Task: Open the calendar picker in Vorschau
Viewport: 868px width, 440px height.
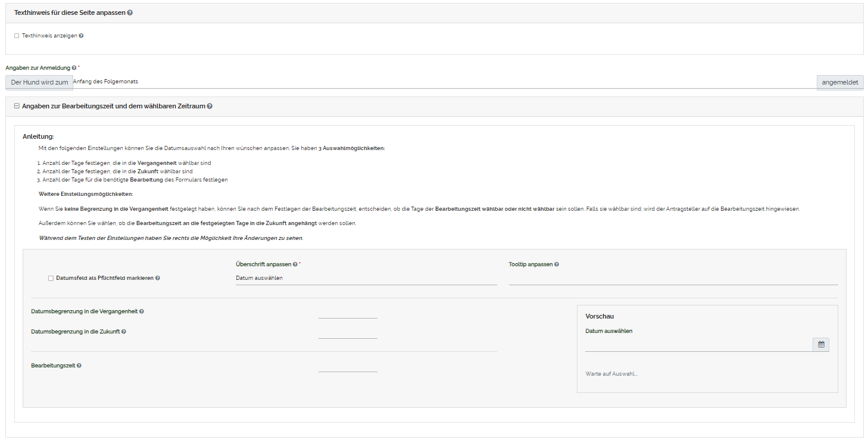Action: click(821, 345)
